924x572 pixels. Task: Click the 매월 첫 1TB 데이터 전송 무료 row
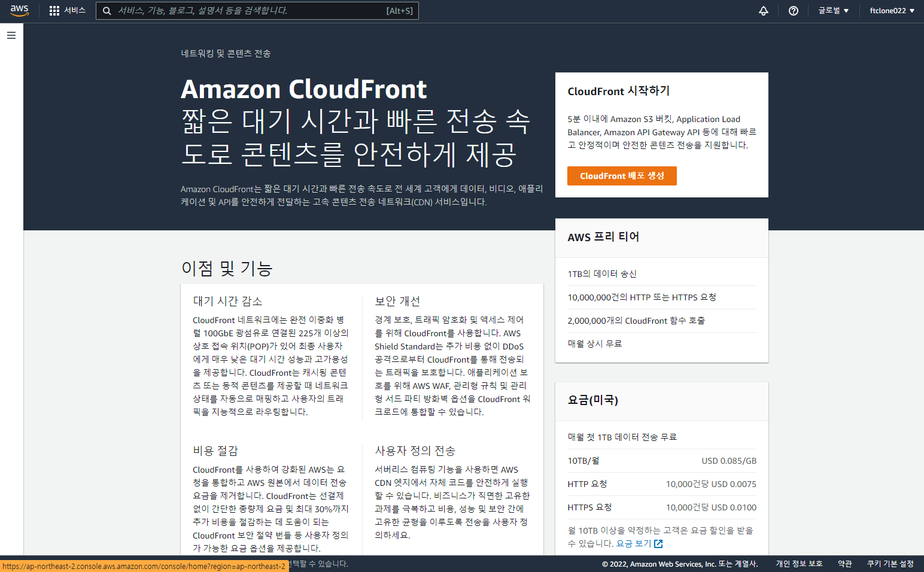662,437
